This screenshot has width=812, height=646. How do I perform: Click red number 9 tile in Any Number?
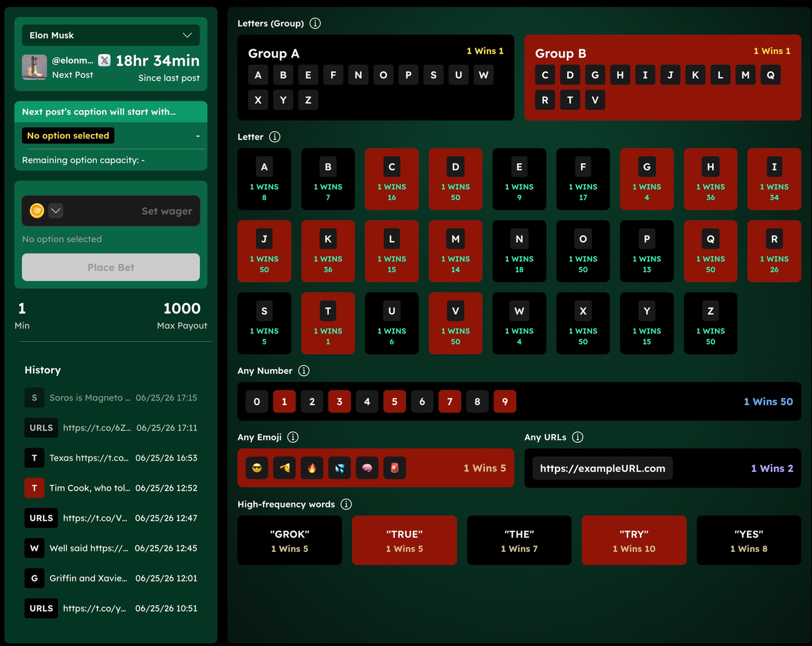[x=505, y=402]
